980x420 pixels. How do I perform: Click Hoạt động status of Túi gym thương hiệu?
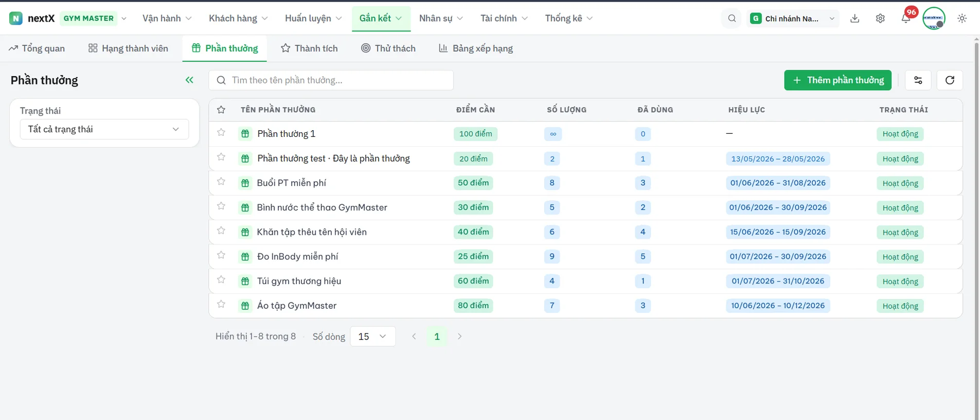click(900, 282)
